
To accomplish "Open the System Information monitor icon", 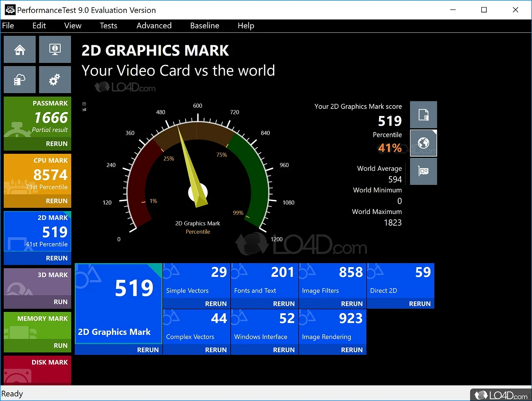I will coord(55,49).
